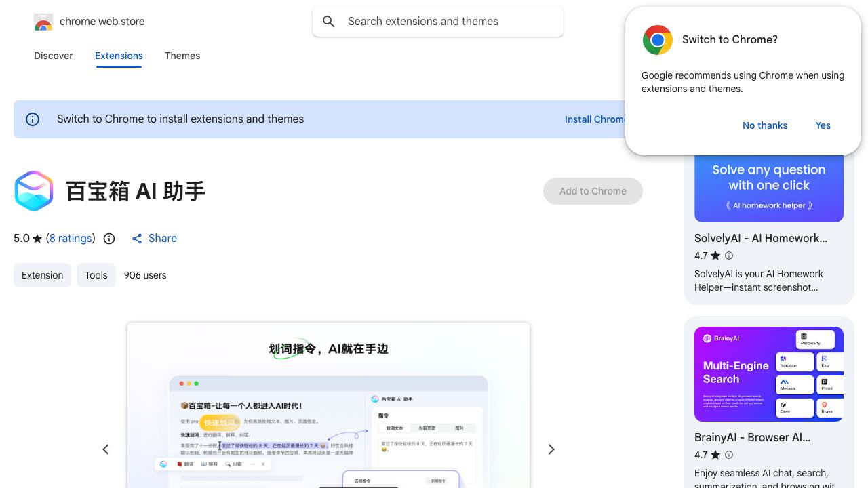Open the extension screenshot preview image

(x=328, y=405)
